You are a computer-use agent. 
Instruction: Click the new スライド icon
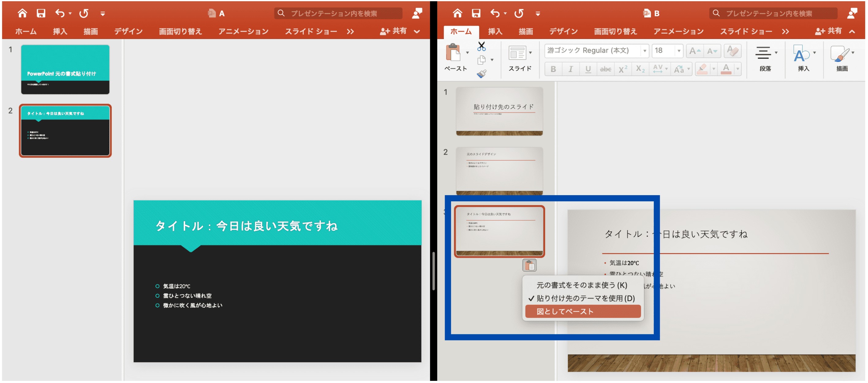[517, 53]
